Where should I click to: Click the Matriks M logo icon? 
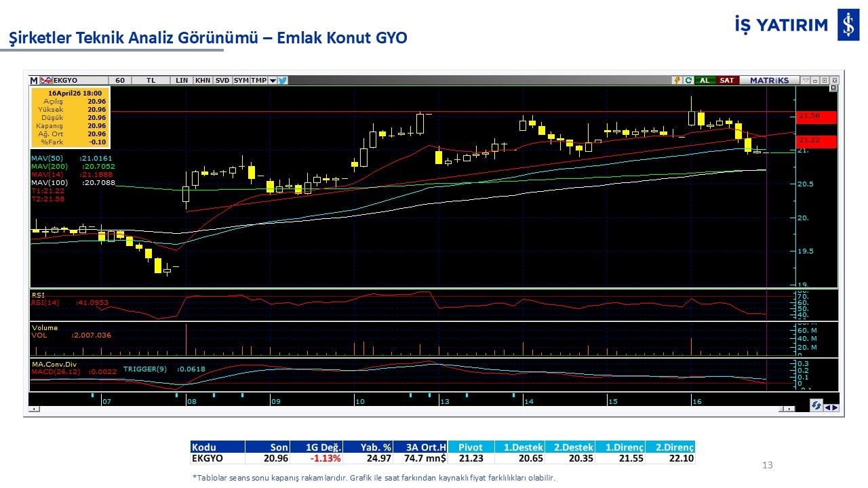(34, 80)
